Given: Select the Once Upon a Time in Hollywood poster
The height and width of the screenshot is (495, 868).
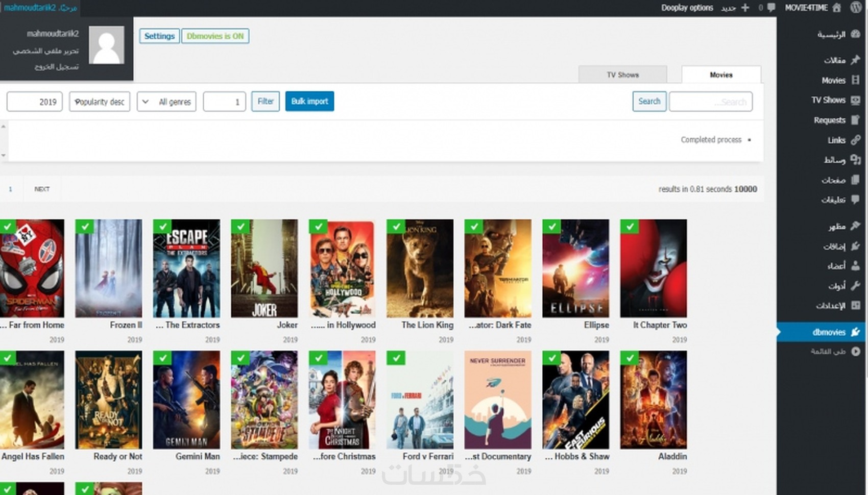Looking at the screenshot, I should point(342,268).
